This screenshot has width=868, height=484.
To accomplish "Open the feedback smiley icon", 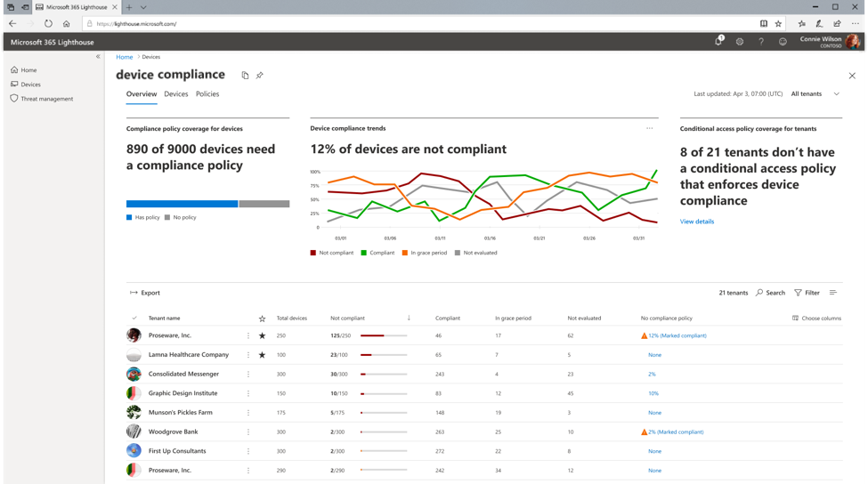I will [x=783, y=42].
